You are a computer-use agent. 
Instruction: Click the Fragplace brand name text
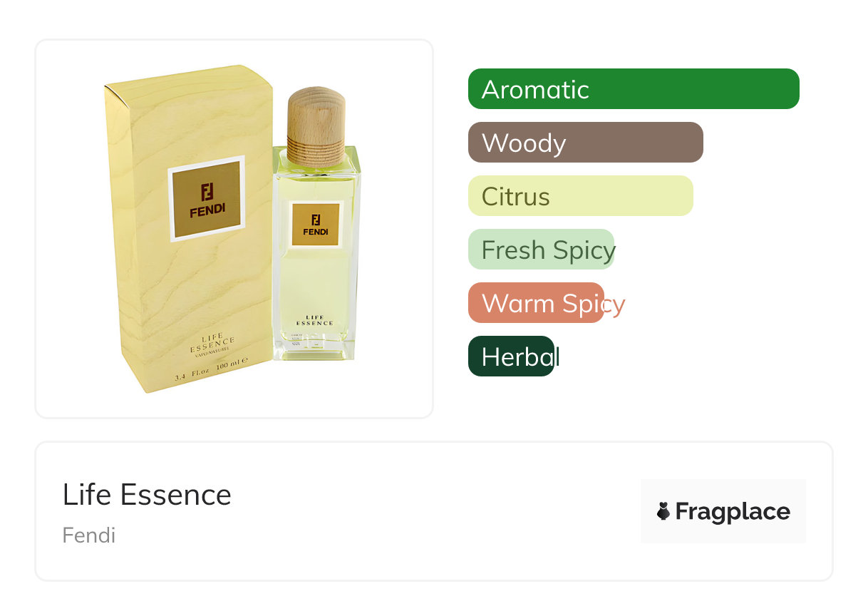tap(733, 512)
